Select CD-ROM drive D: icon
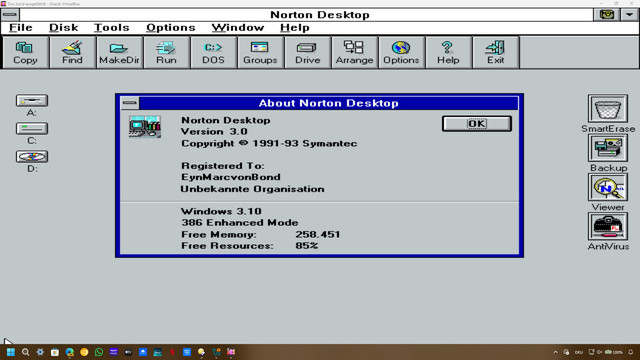The image size is (640, 360). [x=32, y=156]
